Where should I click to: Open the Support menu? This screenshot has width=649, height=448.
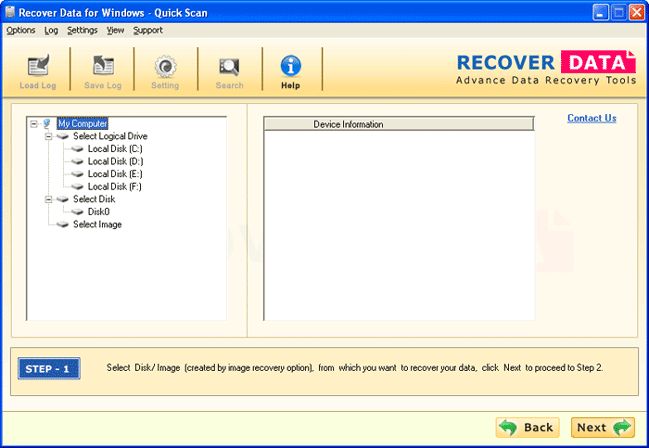[x=148, y=30]
